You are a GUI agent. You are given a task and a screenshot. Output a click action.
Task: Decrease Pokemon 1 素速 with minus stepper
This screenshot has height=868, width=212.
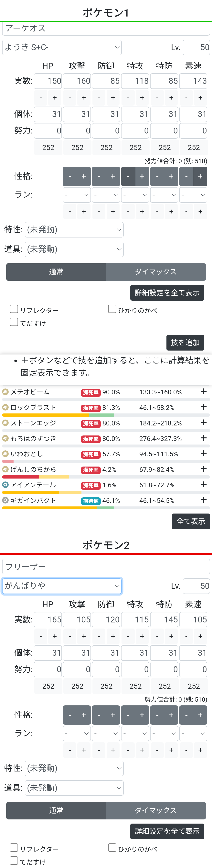coord(186,98)
